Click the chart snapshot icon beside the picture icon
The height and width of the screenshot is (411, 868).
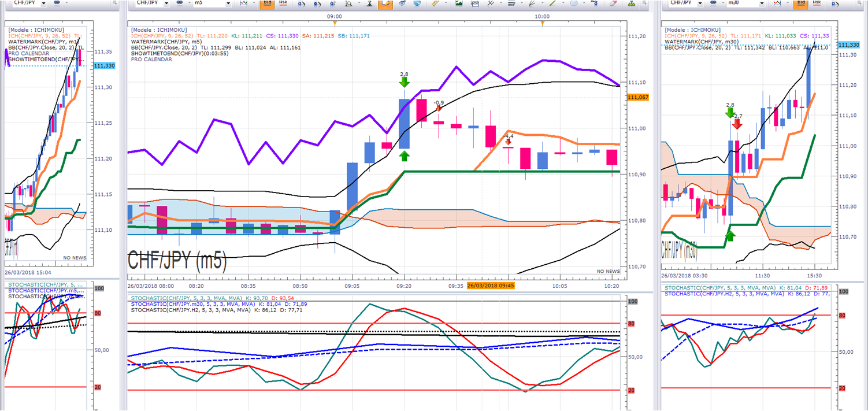[x=474, y=3]
